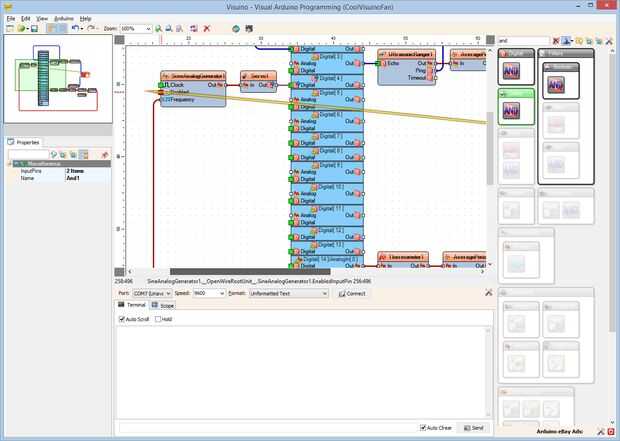Click the Undo arrow icon

click(75, 28)
